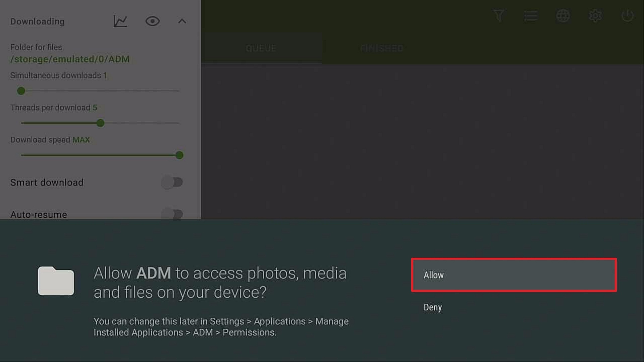Open the list menu icon
The width and height of the screenshot is (644, 362).
click(x=531, y=16)
